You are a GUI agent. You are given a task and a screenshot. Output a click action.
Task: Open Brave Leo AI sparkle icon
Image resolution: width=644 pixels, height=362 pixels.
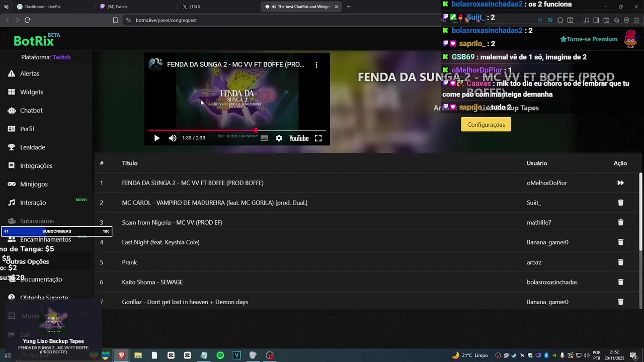click(x=616, y=20)
